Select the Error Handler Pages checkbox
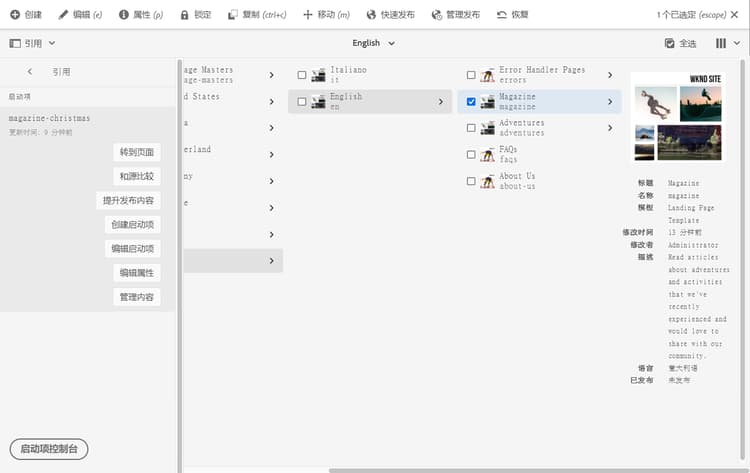Screen dimensions: 750x473 (x=471, y=75)
